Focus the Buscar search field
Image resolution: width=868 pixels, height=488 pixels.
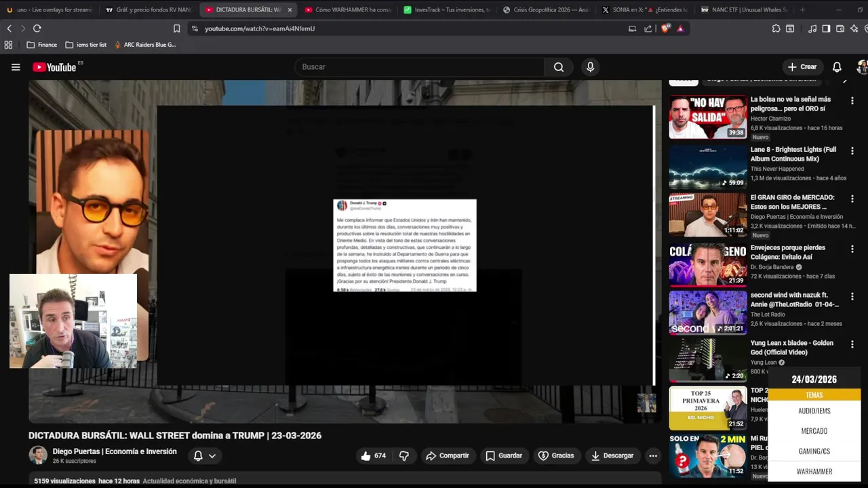point(420,67)
